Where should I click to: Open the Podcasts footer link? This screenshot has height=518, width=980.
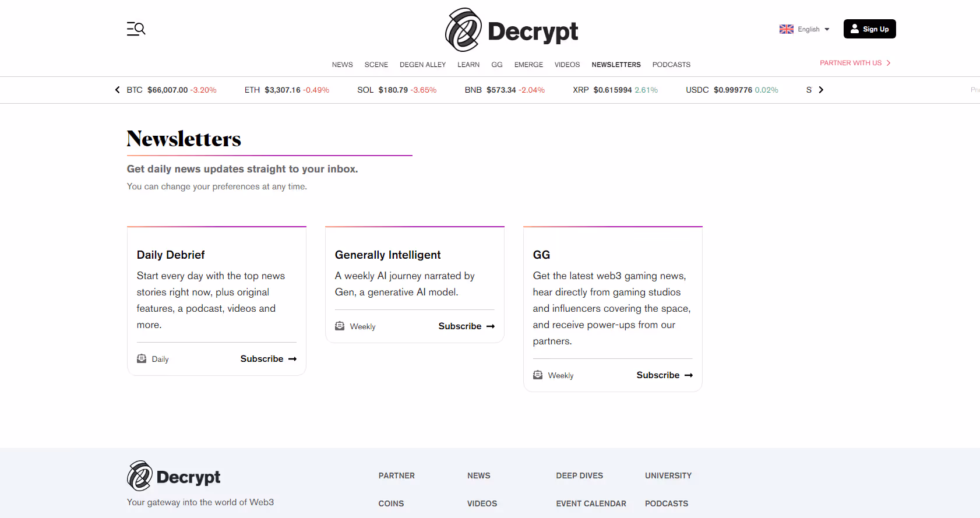667,504
